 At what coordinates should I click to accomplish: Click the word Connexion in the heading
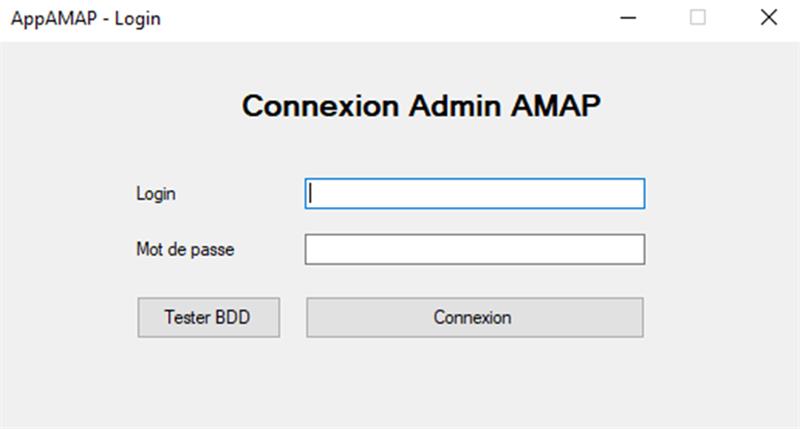pos(320,106)
